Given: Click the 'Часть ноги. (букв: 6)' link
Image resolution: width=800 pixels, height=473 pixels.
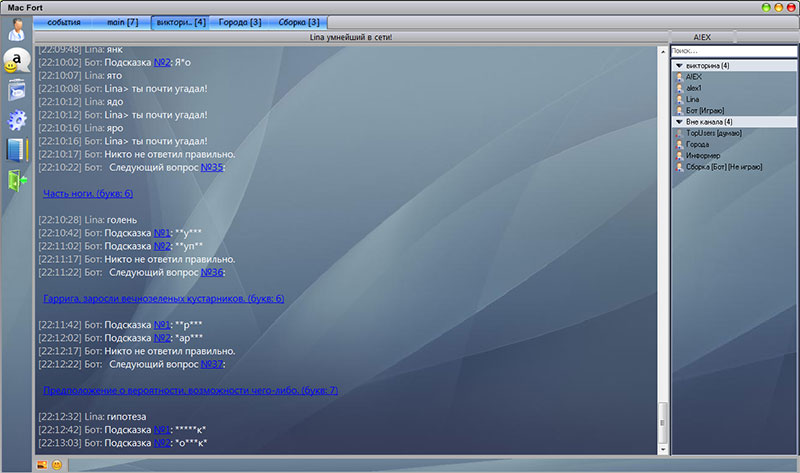Looking at the screenshot, I should tap(88, 193).
